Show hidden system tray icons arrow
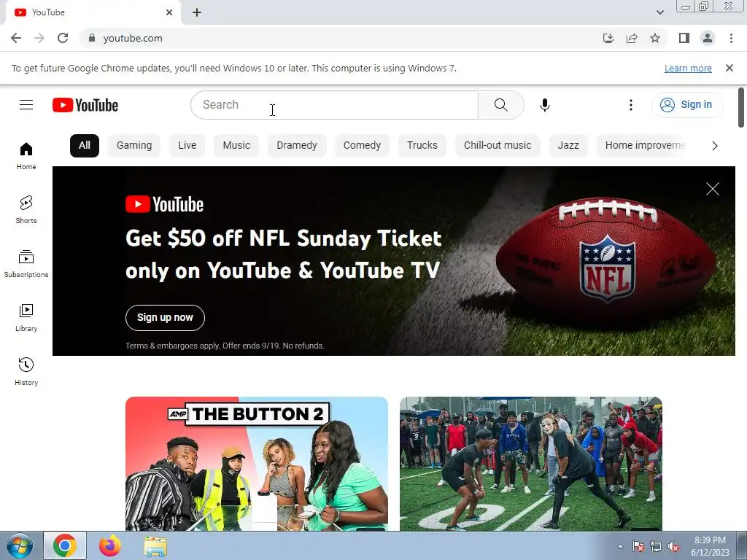 [x=620, y=547]
